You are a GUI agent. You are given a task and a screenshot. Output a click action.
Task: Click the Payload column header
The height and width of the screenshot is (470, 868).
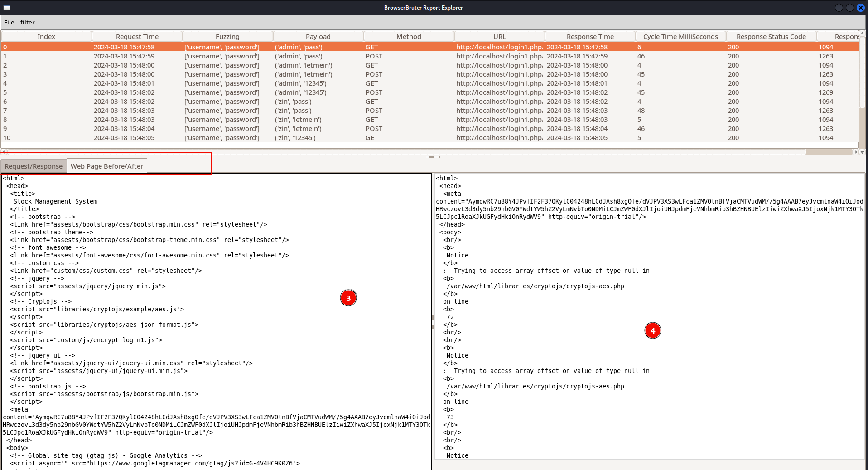point(318,37)
